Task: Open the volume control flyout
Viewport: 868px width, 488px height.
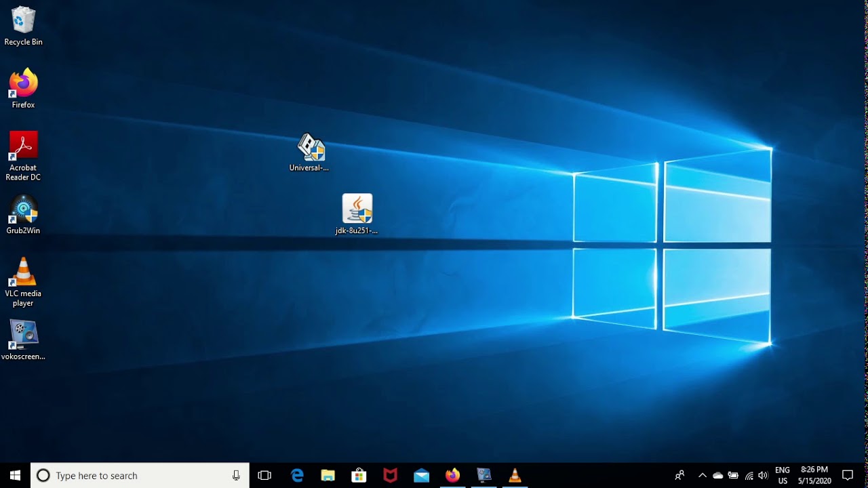Action: tap(762, 475)
